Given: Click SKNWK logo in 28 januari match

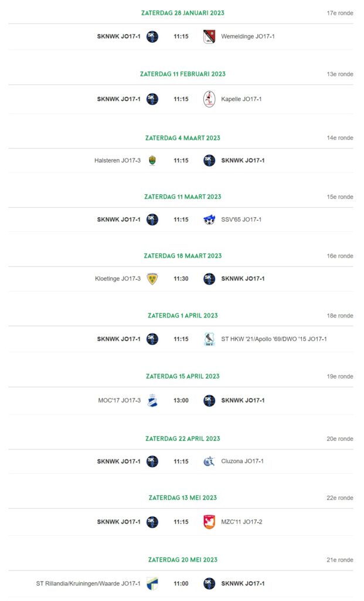Looking at the screenshot, I should pos(152,36).
